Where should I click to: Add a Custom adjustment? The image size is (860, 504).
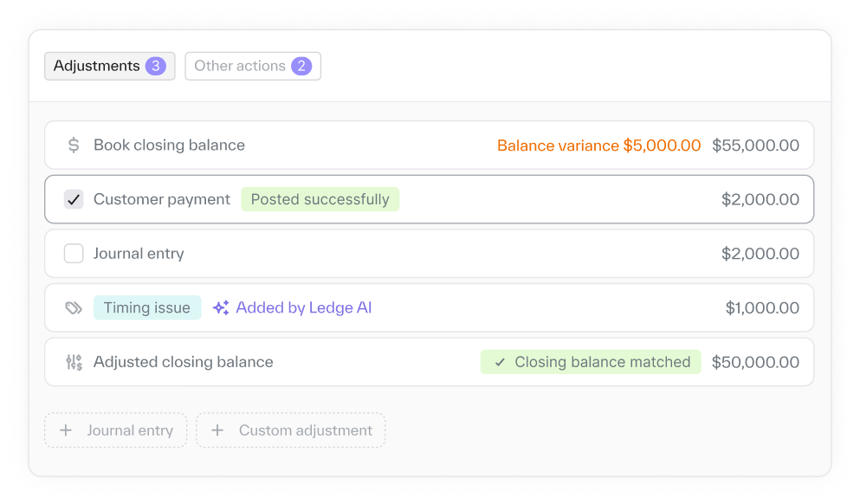coord(291,430)
